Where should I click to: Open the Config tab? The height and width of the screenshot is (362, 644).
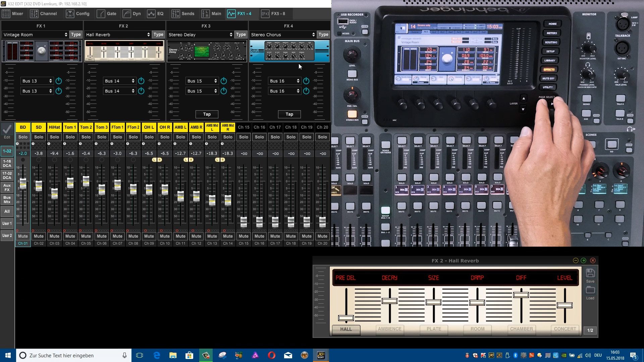(78, 14)
